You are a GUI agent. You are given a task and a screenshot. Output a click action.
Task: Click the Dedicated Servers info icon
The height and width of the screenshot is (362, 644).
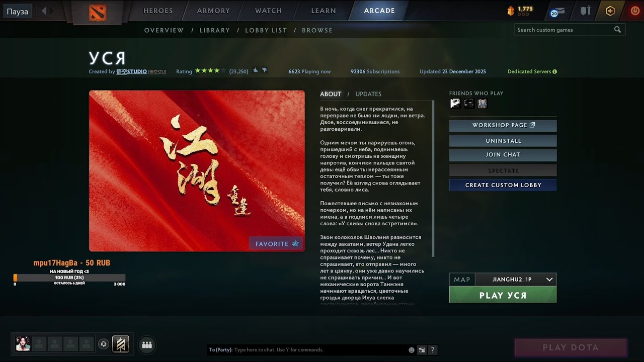click(x=555, y=72)
